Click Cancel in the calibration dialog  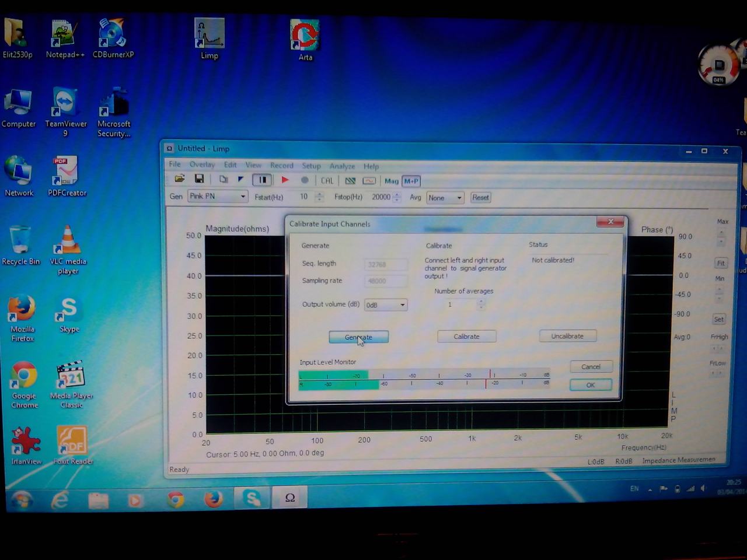point(591,366)
